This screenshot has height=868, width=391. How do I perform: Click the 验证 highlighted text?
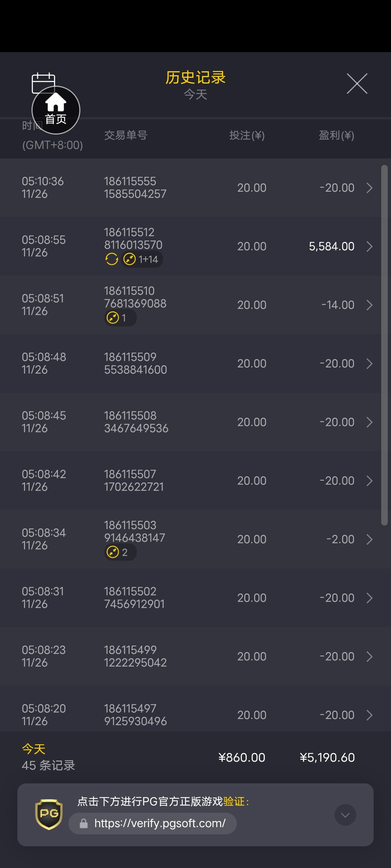tap(234, 802)
